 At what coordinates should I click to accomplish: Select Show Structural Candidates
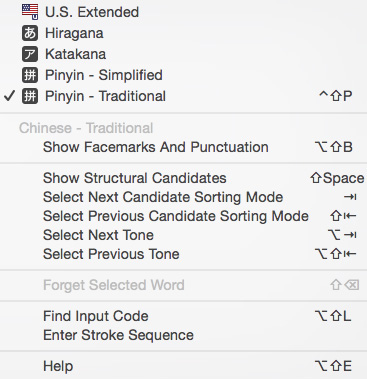[183, 178]
